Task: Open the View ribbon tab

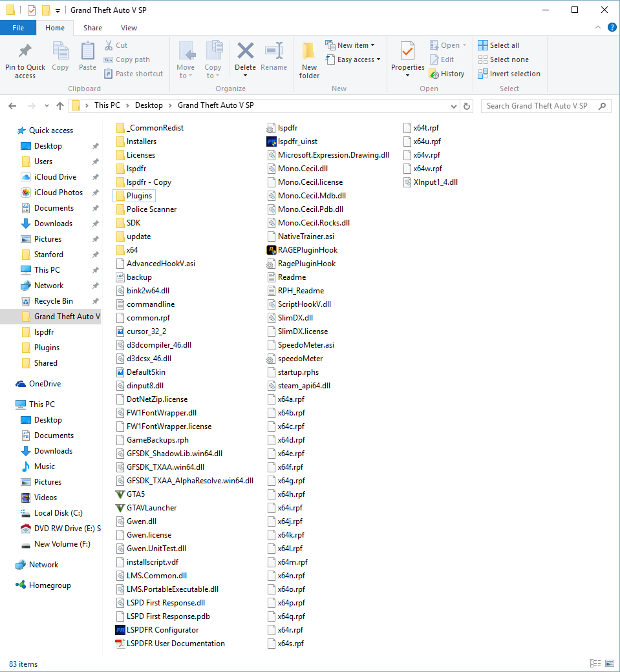Action: 129,28
